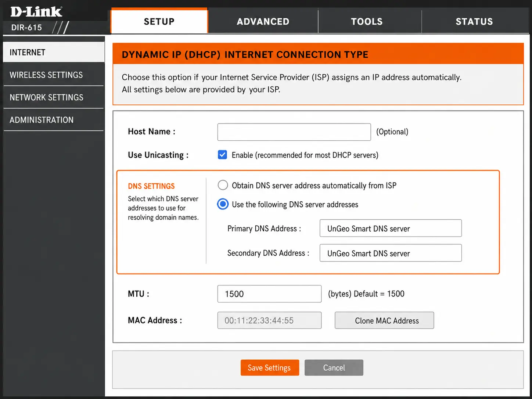Select Use the following DNS server addresses

(223, 204)
